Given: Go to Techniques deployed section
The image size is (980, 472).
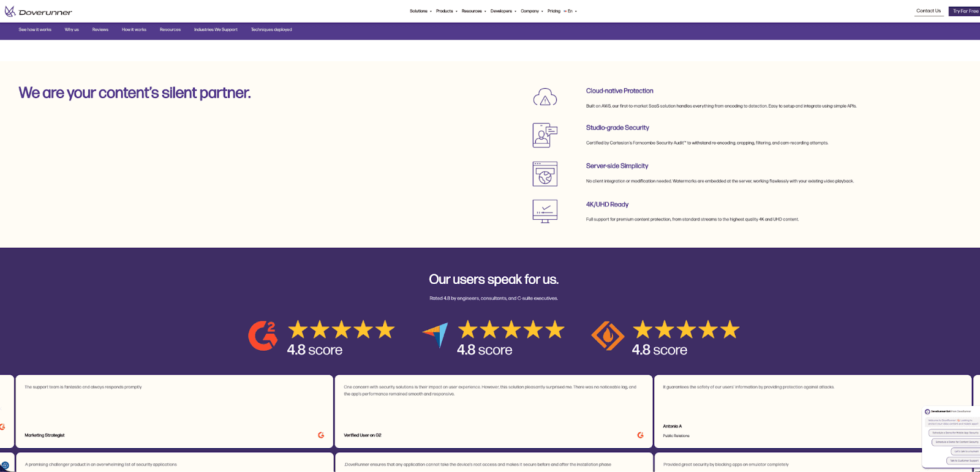Looking at the screenshot, I should tap(271, 29).
